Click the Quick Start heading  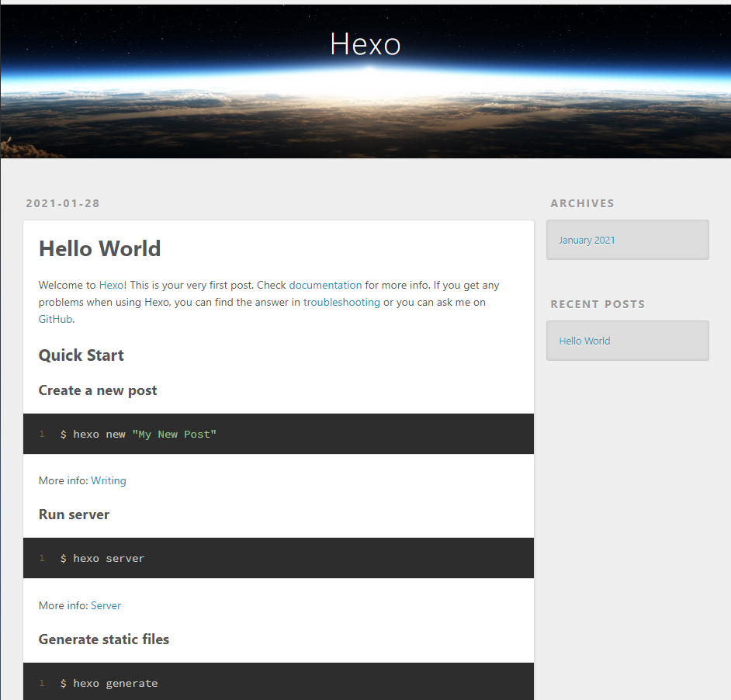click(81, 355)
